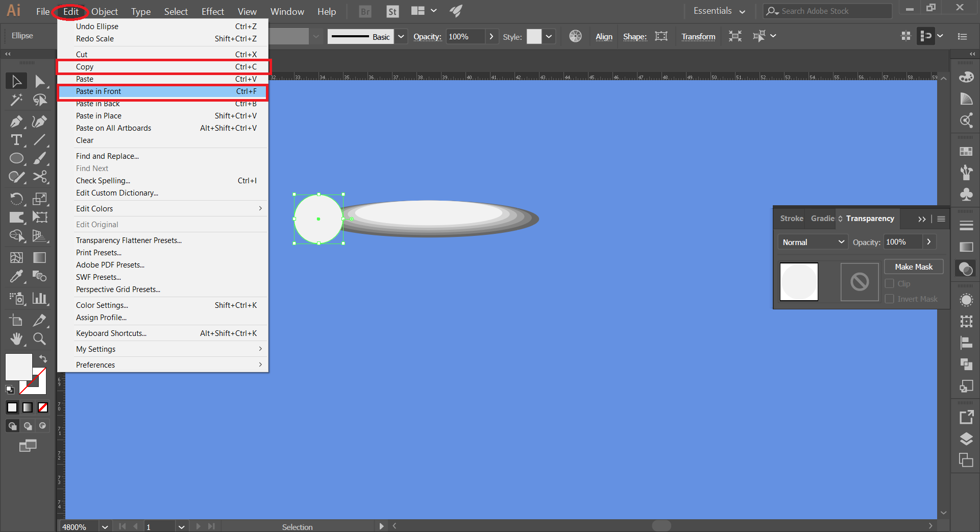Set paint mode to Color
The width and height of the screenshot is (980, 532).
click(12, 407)
